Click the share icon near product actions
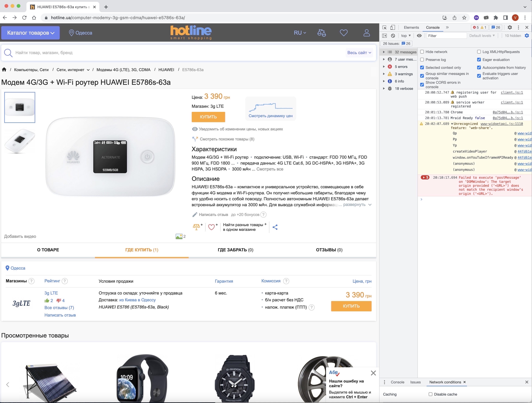This screenshot has width=532, height=403. tap(275, 227)
